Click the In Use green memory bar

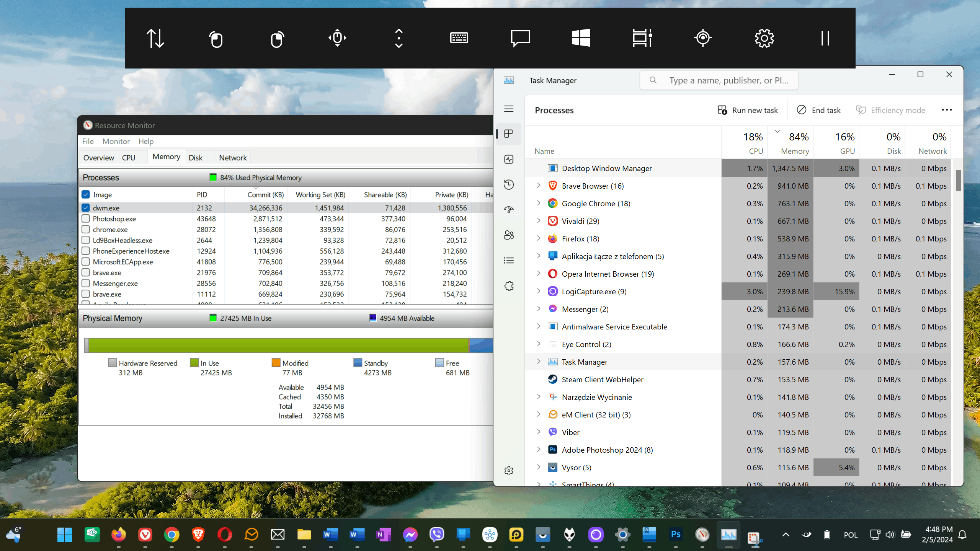[x=279, y=346]
